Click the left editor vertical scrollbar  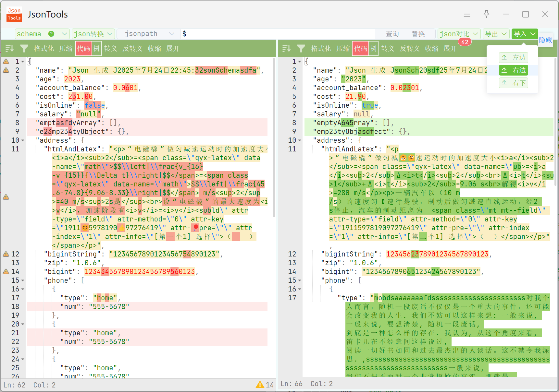[x=274, y=138]
